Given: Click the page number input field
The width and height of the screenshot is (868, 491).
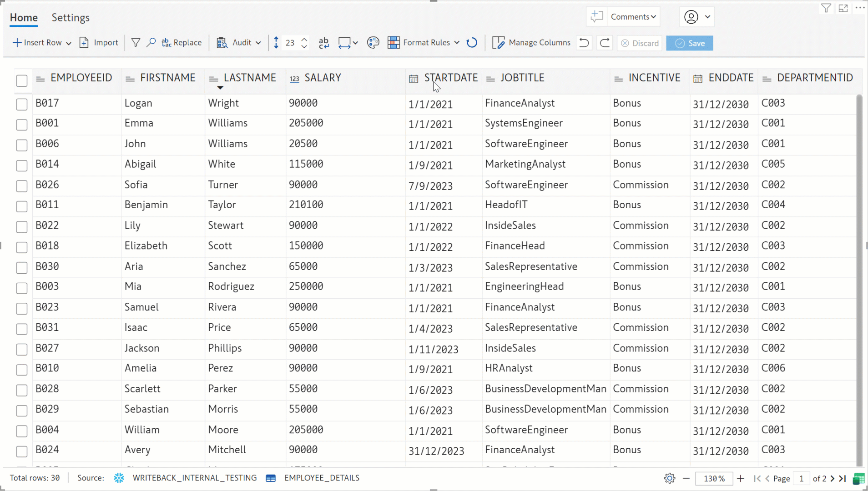Looking at the screenshot, I should (x=802, y=478).
